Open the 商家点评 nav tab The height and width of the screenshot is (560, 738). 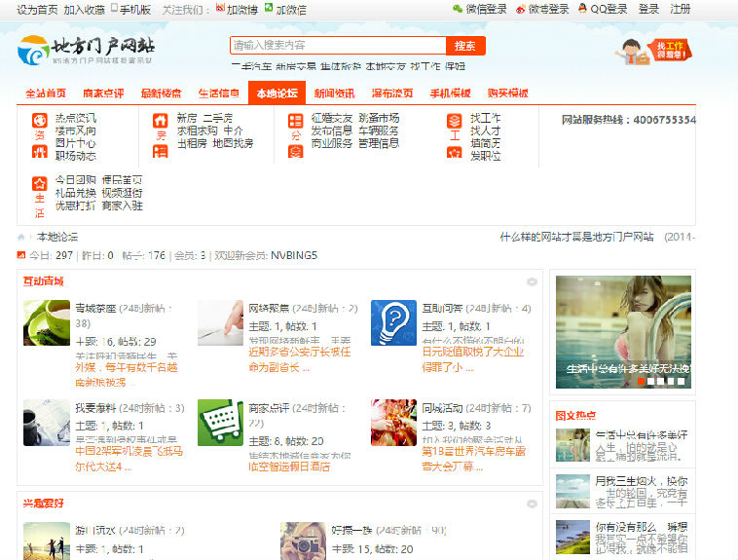[x=103, y=93]
